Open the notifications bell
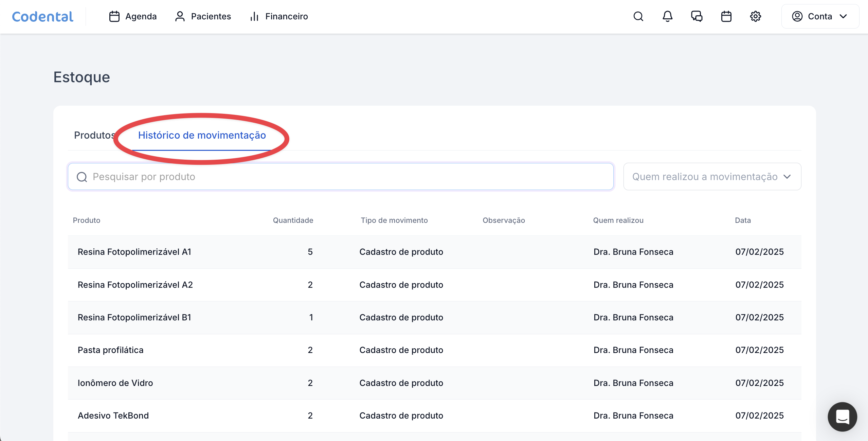Screen dimensions: 868x441 coord(667,16)
